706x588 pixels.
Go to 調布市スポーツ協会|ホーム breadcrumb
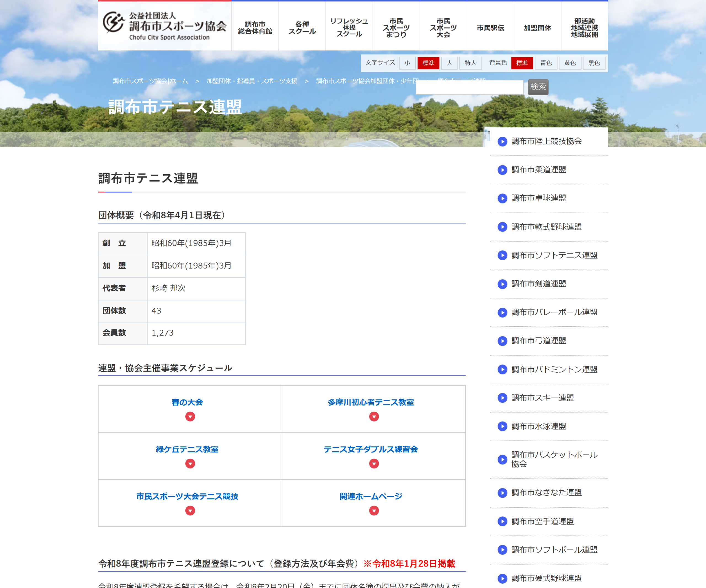click(x=150, y=81)
